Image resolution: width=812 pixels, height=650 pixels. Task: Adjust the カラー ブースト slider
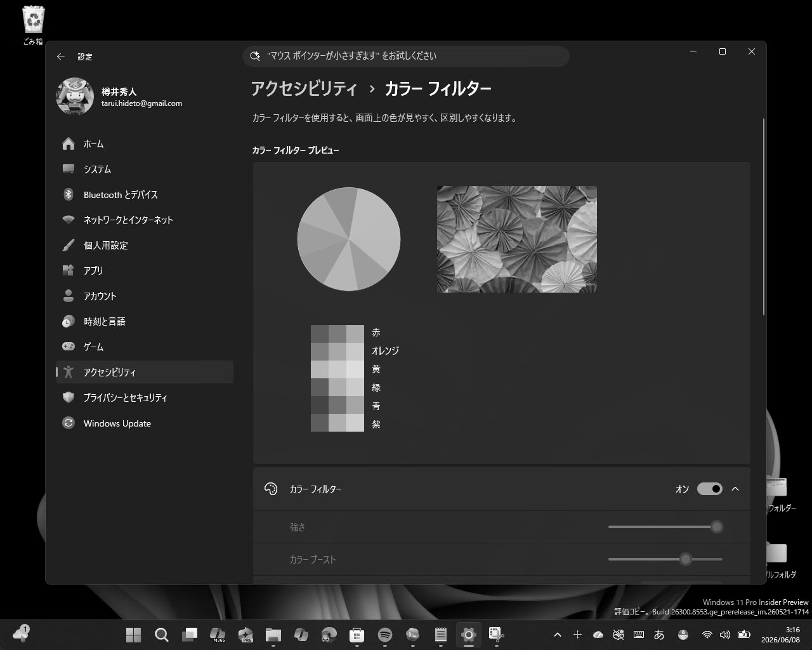(x=665, y=559)
